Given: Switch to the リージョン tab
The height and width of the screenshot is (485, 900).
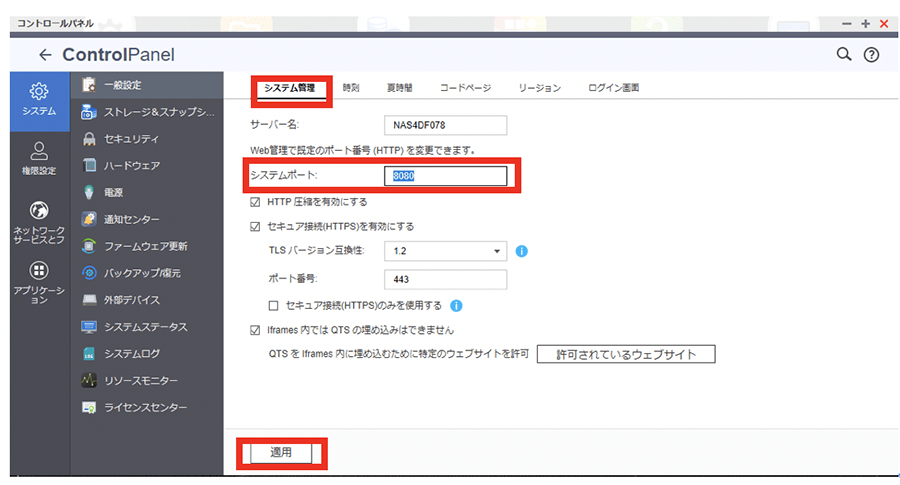Looking at the screenshot, I should (x=540, y=88).
